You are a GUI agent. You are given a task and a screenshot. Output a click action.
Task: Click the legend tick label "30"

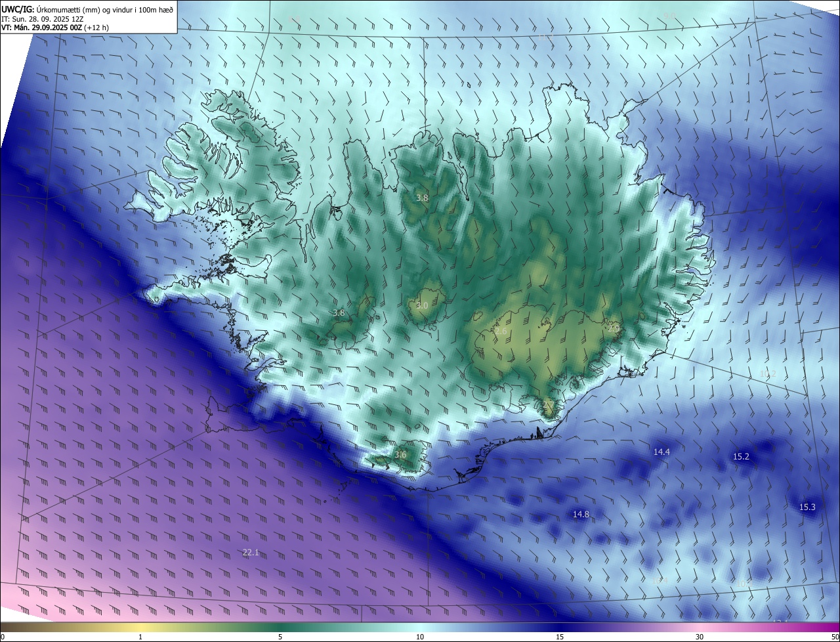click(x=700, y=637)
